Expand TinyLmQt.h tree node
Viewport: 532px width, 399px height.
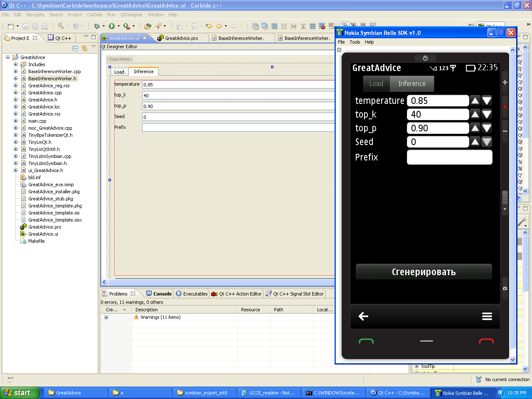pyautogui.click(x=16, y=142)
